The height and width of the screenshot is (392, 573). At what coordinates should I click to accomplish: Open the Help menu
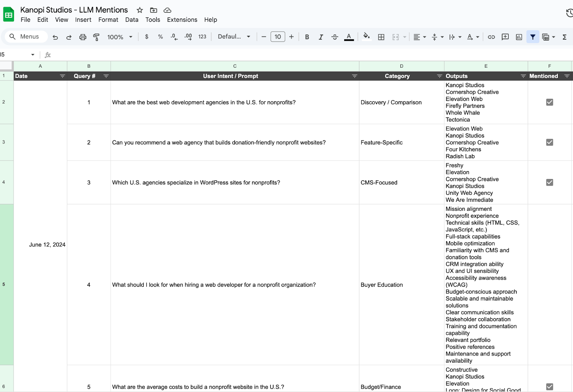pyautogui.click(x=211, y=20)
